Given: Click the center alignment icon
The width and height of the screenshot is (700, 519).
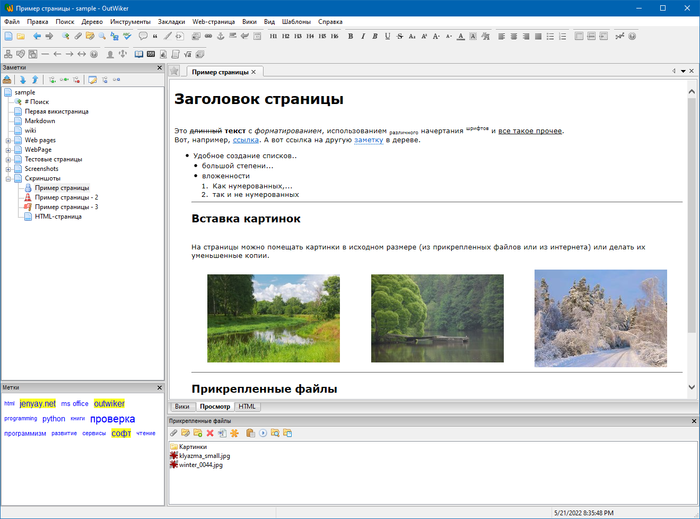Looking at the screenshot, I should click(515, 36).
